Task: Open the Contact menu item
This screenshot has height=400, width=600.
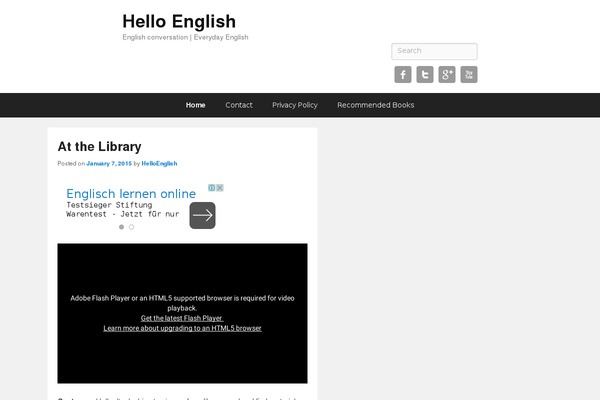Action: pyautogui.click(x=239, y=105)
